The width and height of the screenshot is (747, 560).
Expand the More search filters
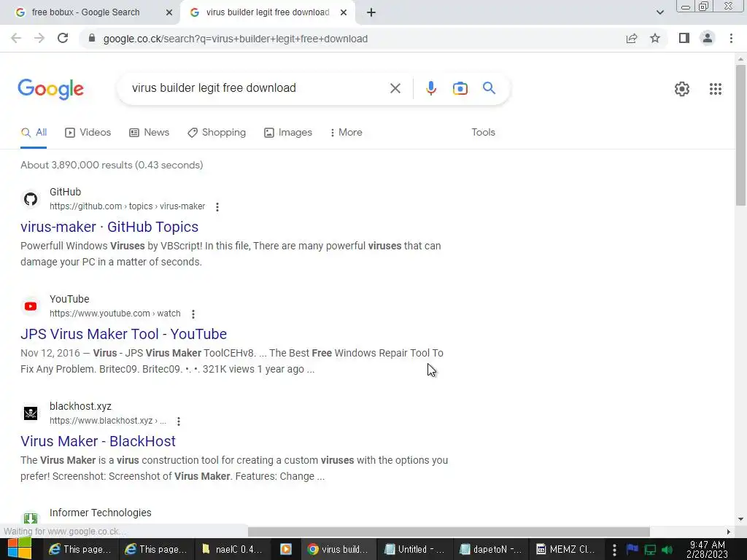click(347, 133)
